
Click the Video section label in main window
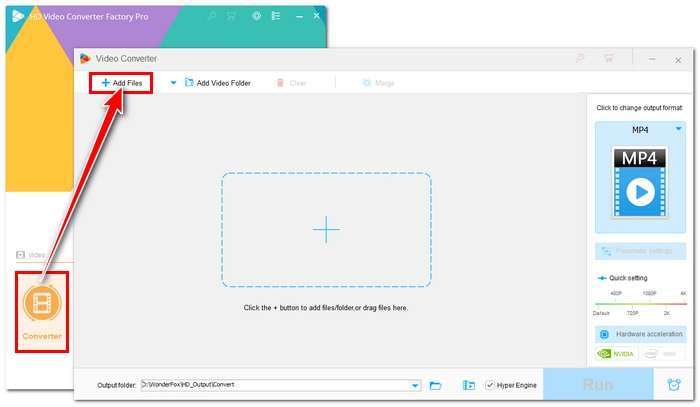point(31,255)
